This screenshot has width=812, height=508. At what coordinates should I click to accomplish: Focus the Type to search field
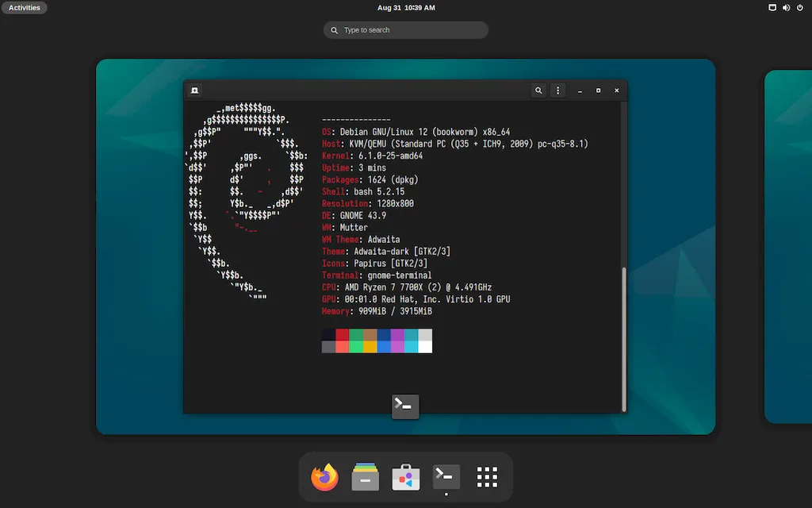click(406, 30)
